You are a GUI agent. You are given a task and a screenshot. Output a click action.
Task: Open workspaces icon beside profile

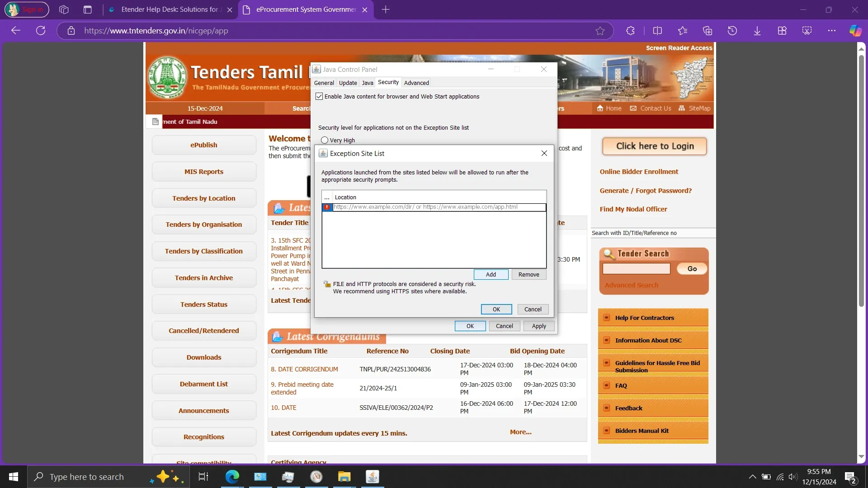[x=64, y=9]
